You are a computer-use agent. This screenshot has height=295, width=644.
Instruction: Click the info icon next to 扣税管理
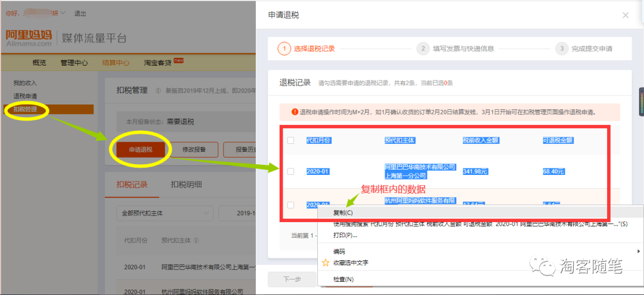[158, 91]
